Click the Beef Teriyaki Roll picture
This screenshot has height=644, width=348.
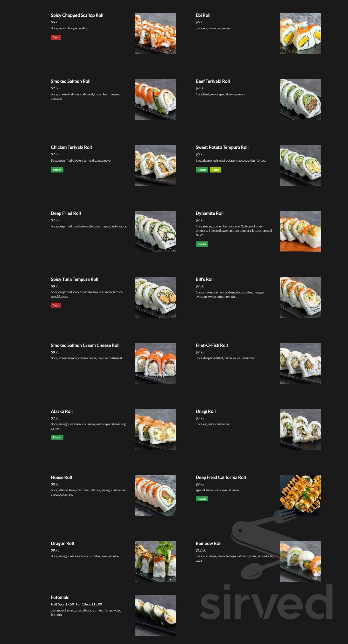coord(300,99)
